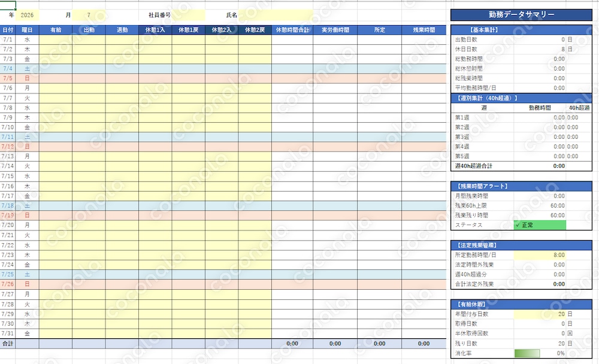Select the 残業時間 total cell showing 0:00
Viewport: 599px width, 364px height.
(x=423, y=344)
